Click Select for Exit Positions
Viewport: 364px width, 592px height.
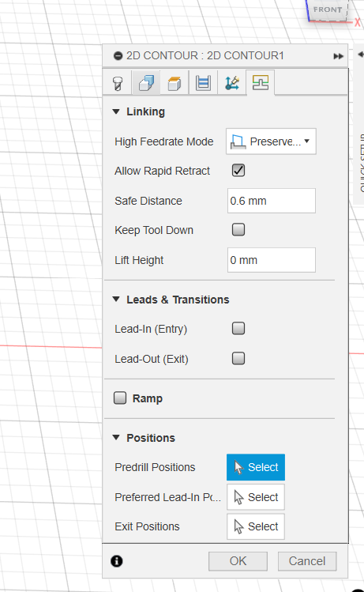pos(256,526)
